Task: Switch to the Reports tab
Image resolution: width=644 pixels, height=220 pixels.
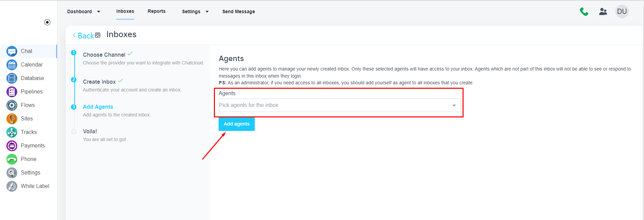Action: [156, 11]
